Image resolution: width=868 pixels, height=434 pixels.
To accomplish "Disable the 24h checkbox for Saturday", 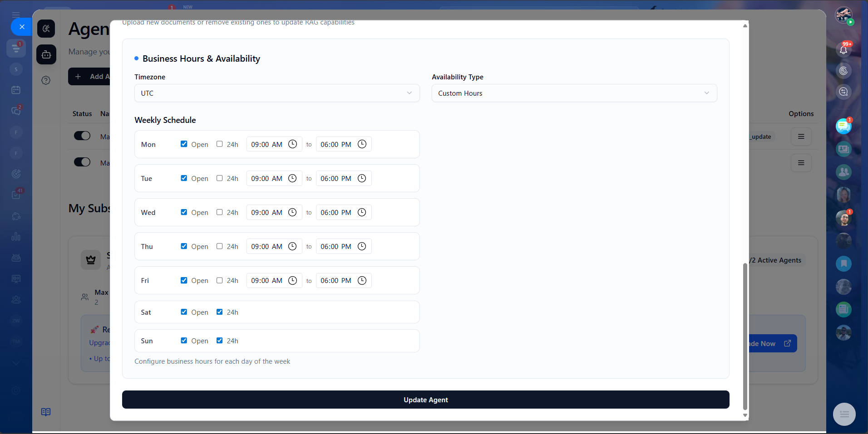I will [x=220, y=312].
